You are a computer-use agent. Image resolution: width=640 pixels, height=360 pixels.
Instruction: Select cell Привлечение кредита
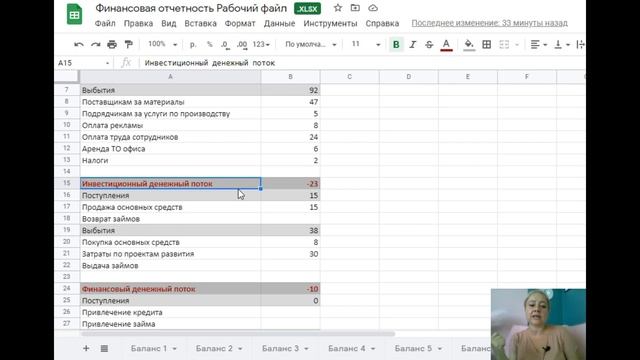click(170, 312)
